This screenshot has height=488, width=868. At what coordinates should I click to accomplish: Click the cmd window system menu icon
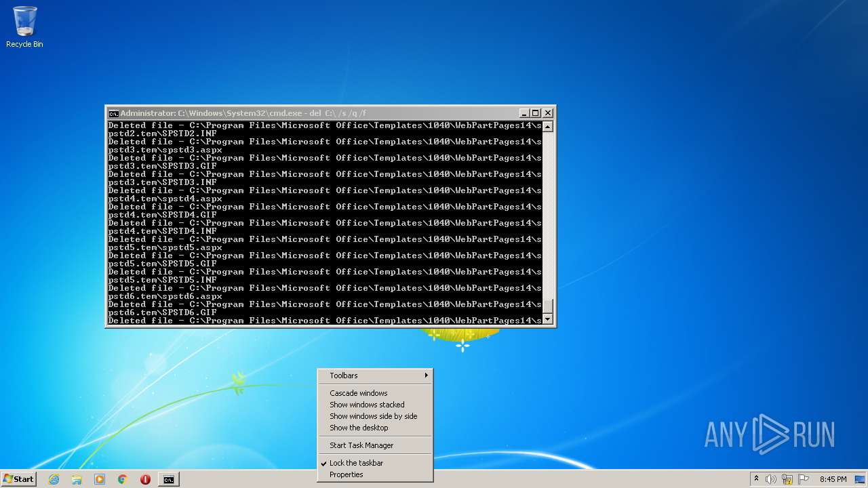(x=114, y=113)
